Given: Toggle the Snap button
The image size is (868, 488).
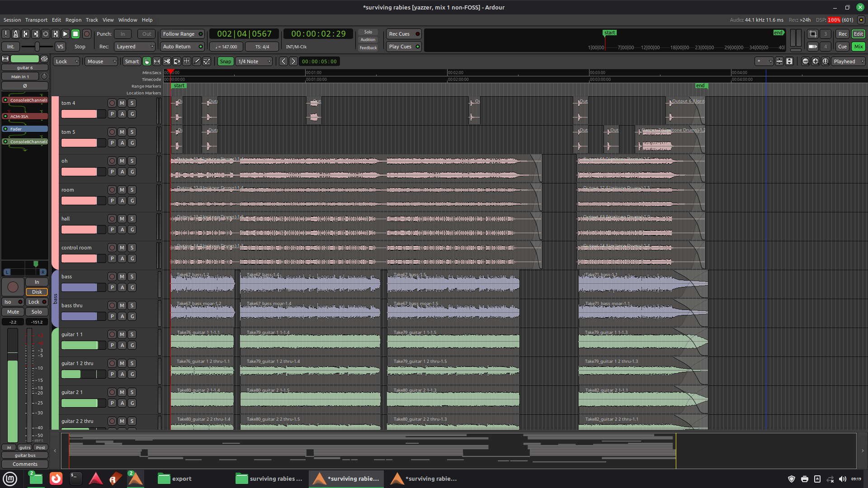Looking at the screenshot, I should pos(225,61).
